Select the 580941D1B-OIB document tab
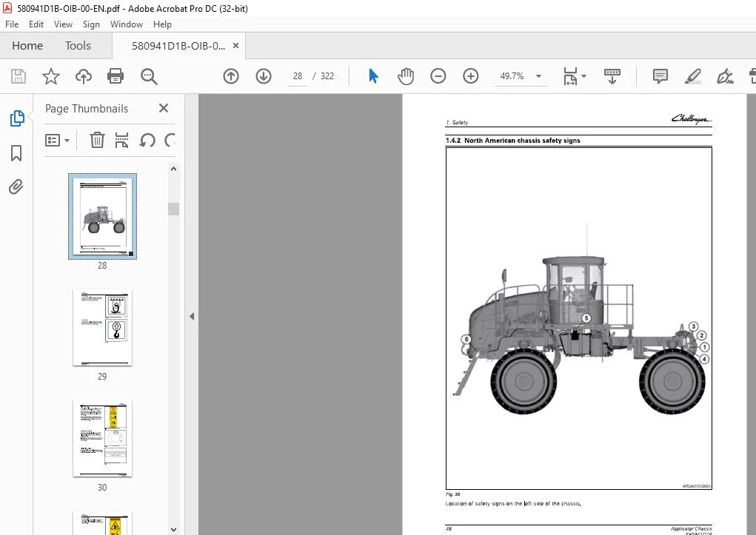 (x=178, y=46)
